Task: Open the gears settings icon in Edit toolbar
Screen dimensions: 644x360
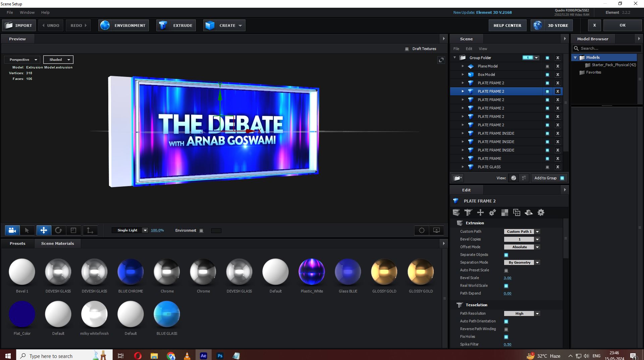Action: coord(492,213)
